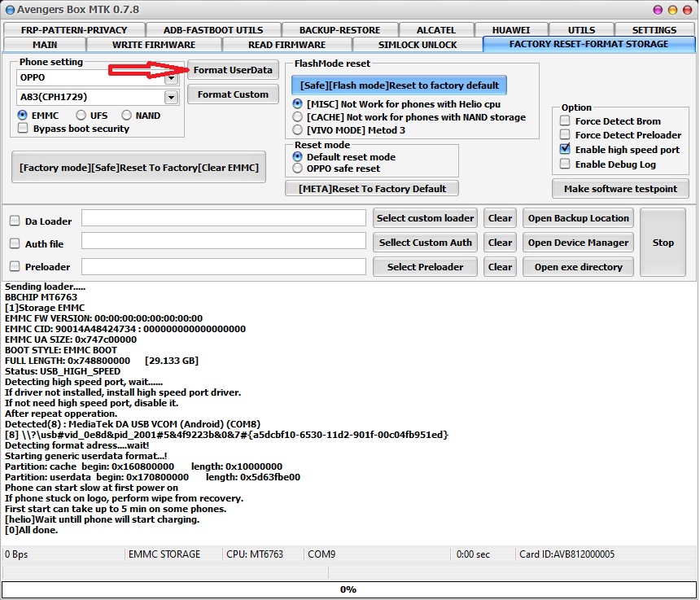
Task: Click the progress bar showing 0%
Action: point(348,589)
